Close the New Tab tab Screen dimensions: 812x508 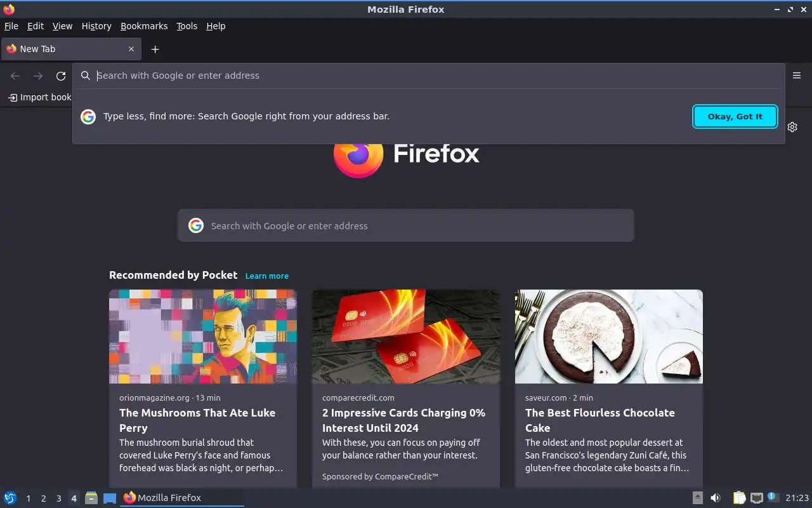click(x=131, y=49)
